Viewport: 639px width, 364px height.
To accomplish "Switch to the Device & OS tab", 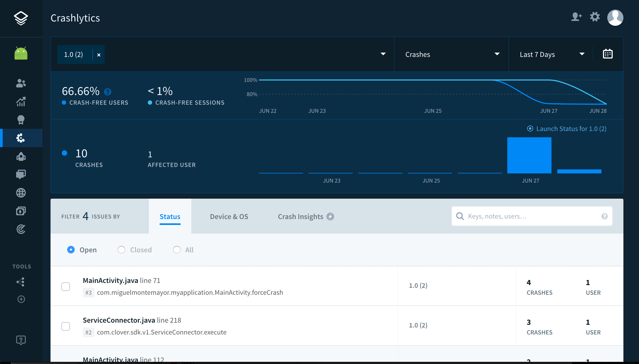I will [229, 216].
